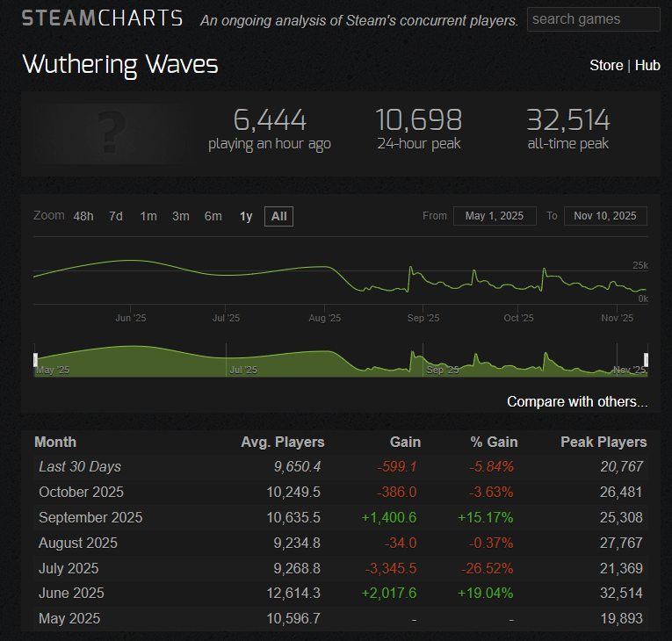Set chart zoom to 48h
The height and width of the screenshot is (641, 672).
[x=83, y=216]
